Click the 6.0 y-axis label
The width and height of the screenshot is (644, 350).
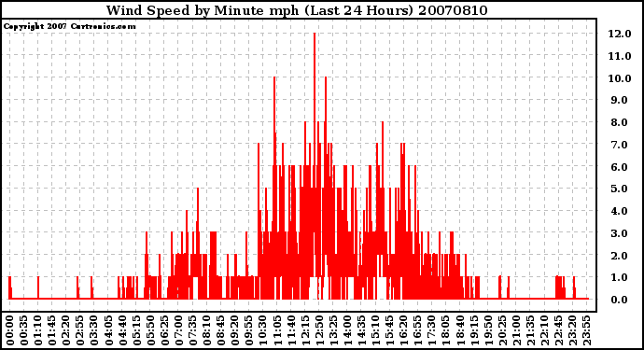pyautogui.click(x=620, y=167)
